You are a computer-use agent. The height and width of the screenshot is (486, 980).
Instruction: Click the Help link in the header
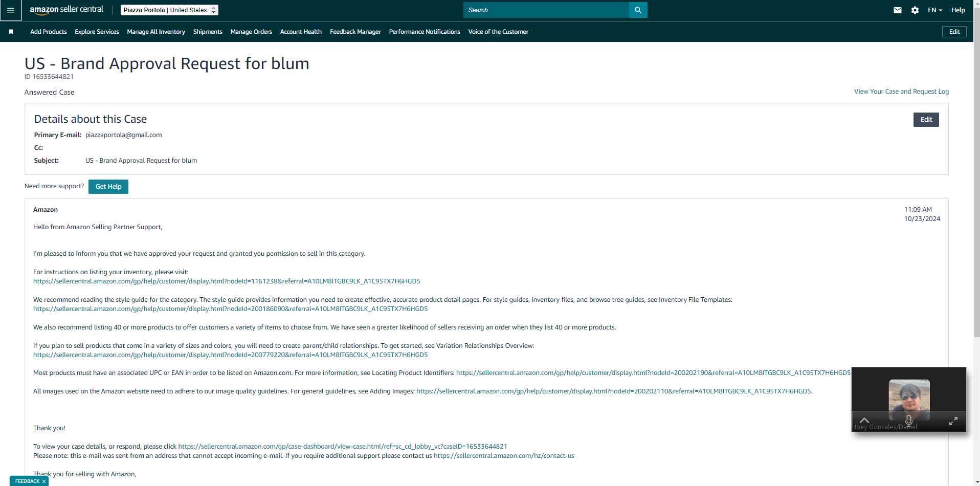pyautogui.click(x=958, y=10)
